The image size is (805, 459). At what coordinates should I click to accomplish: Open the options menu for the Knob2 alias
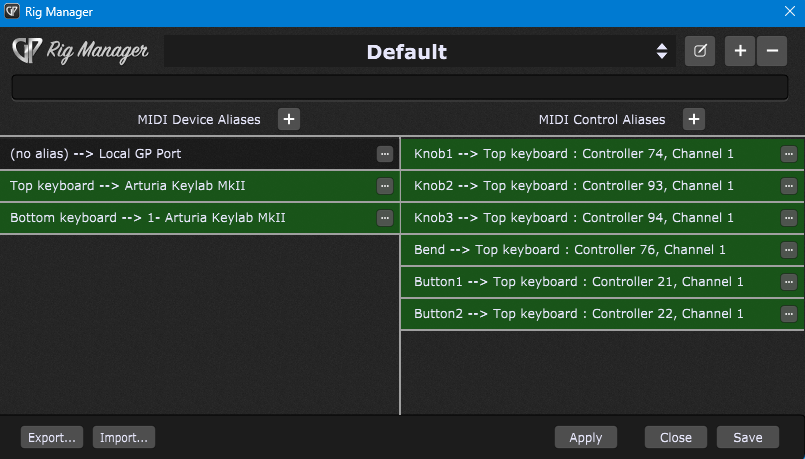pyautogui.click(x=789, y=186)
